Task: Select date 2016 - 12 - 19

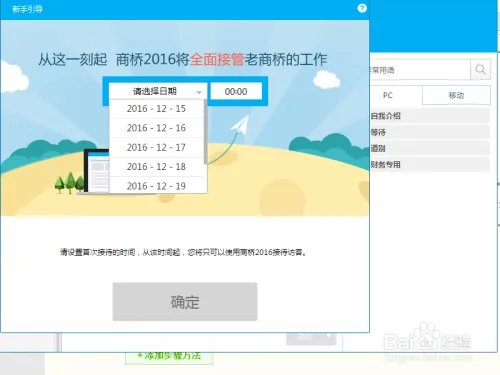Action: pyautogui.click(x=156, y=185)
